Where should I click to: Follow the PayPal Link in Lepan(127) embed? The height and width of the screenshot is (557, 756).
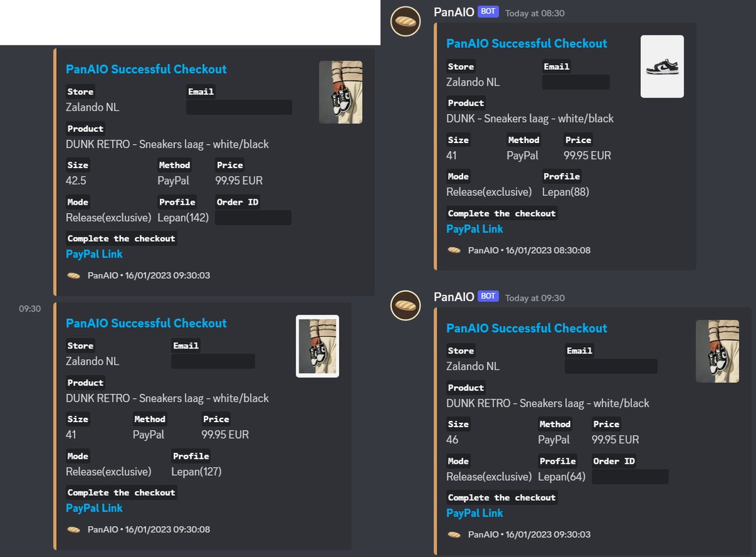click(94, 508)
